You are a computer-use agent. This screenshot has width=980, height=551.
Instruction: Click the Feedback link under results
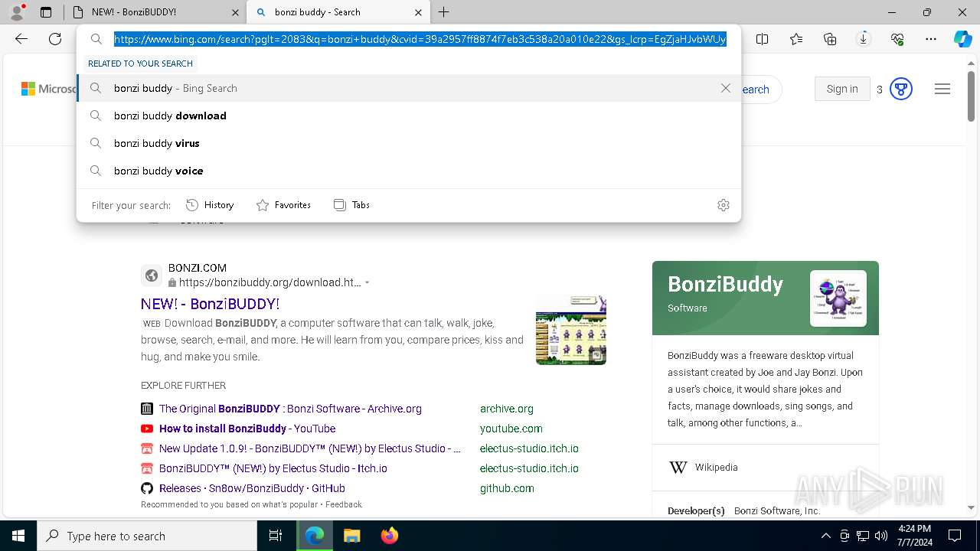coord(344,505)
